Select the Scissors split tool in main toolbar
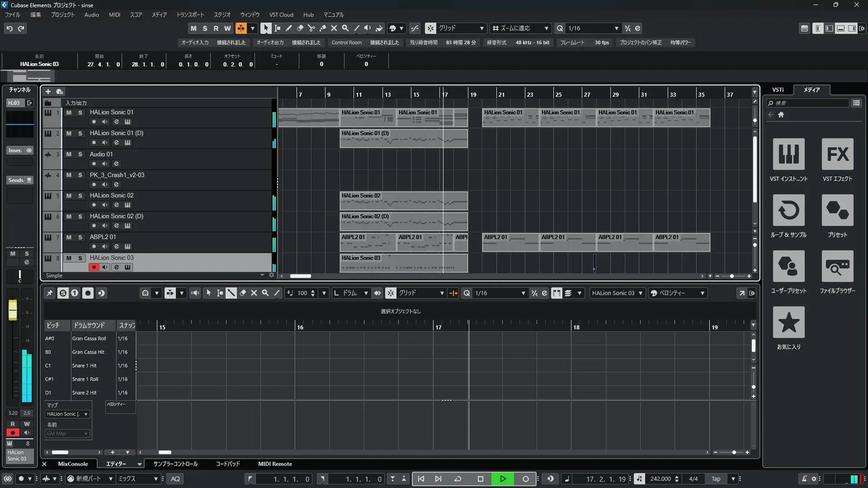Image resolution: width=868 pixels, height=488 pixels. (311, 28)
